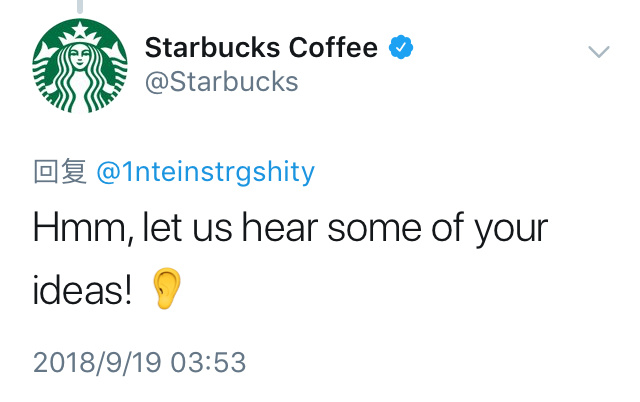Expand the tweet options chevron menu
The width and height of the screenshot is (640, 402).
tap(599, 52)
